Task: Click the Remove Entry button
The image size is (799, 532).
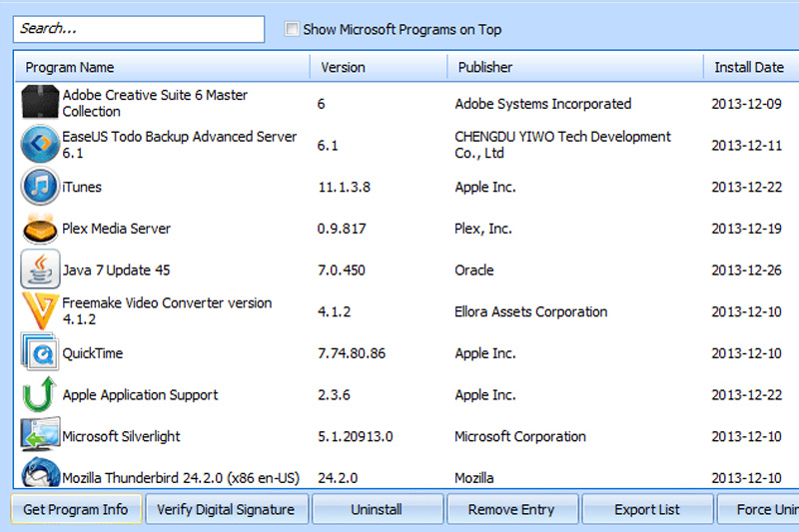Action: [512, 509]
